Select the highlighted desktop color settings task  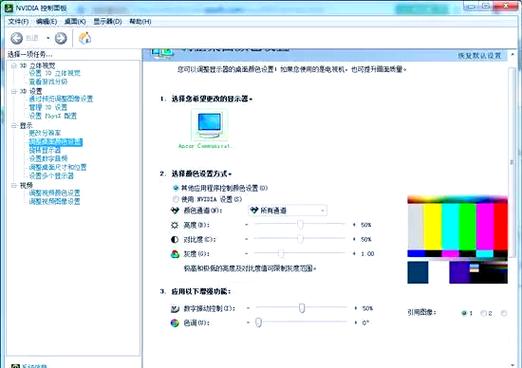(x=56, y=142)
